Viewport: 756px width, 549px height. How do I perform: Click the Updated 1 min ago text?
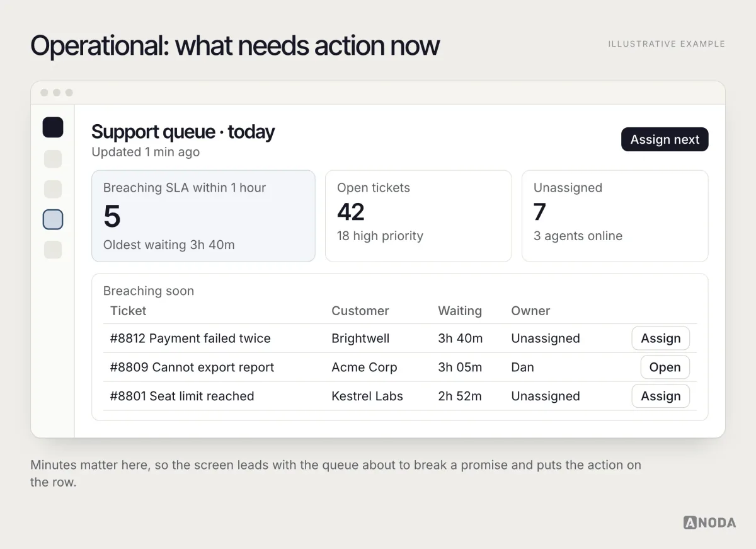(146, 152)
